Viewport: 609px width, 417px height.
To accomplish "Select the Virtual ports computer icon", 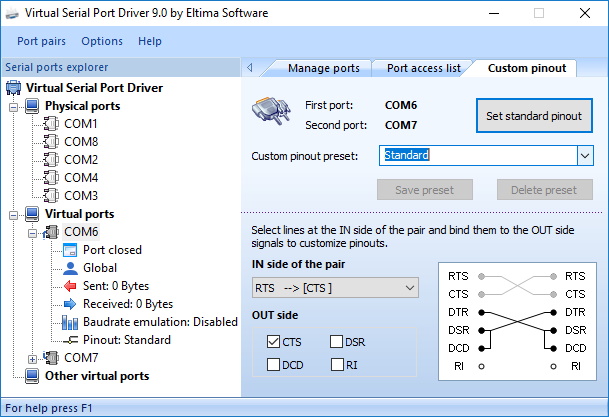I will (x=32, y=214).
